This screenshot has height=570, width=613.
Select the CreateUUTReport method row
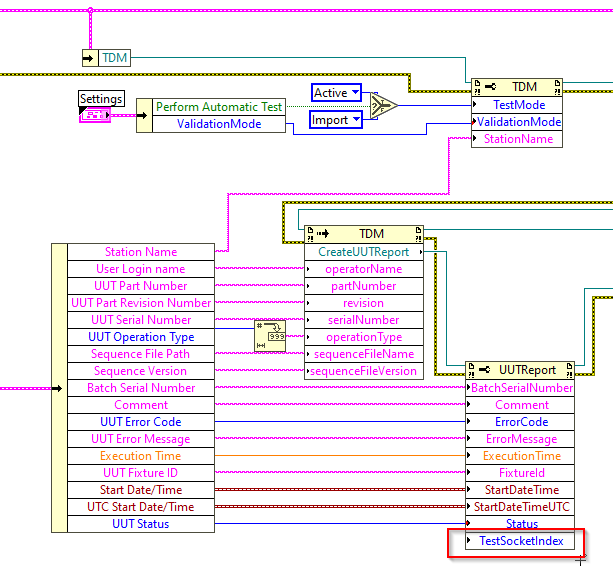point(364,252)
